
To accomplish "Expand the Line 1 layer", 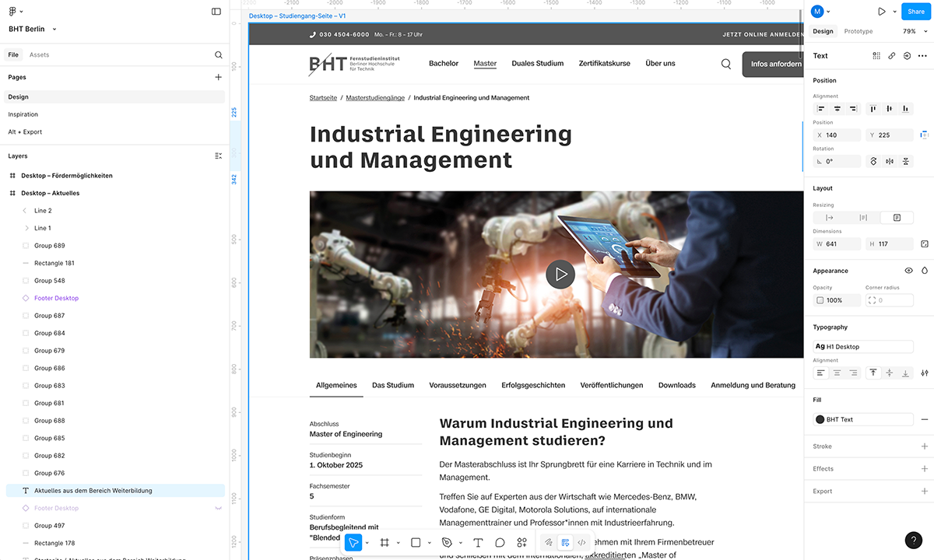I will click(26, 228).
